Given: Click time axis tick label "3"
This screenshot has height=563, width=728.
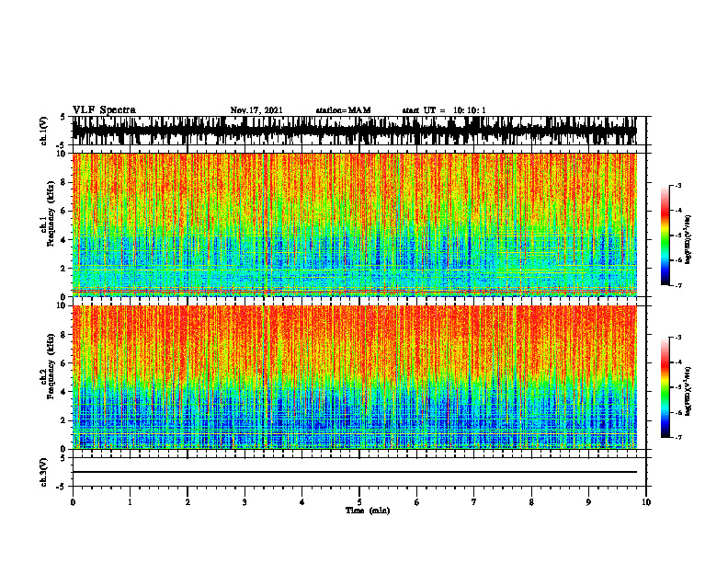Looking at the screenshot, I should (x=245, y=502).
